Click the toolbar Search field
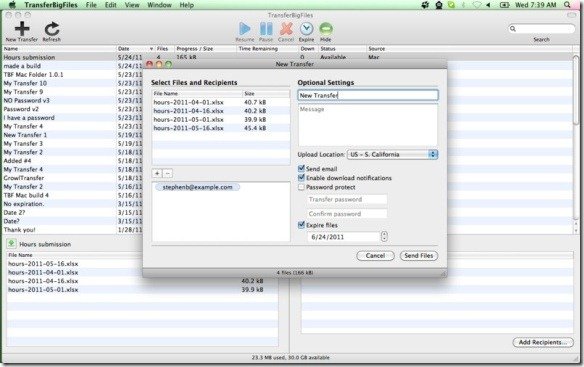The image size is (584, 367). click(x=542, y=29)
